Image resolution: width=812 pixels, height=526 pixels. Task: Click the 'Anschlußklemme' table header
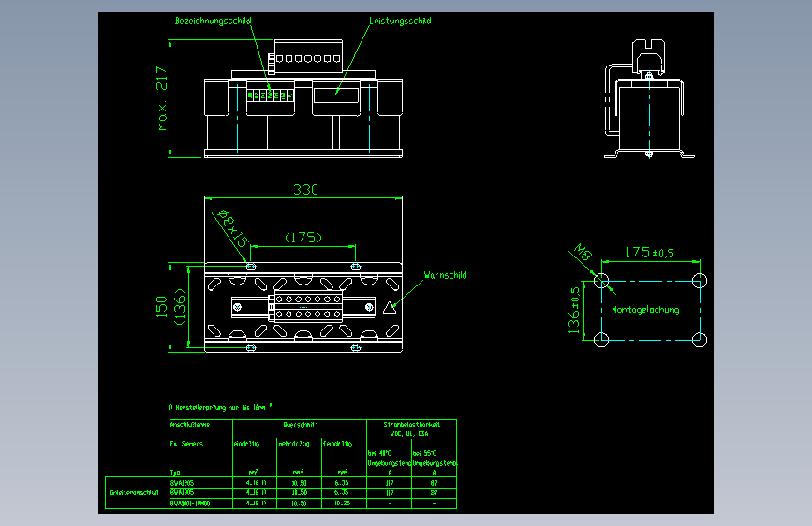190,425
